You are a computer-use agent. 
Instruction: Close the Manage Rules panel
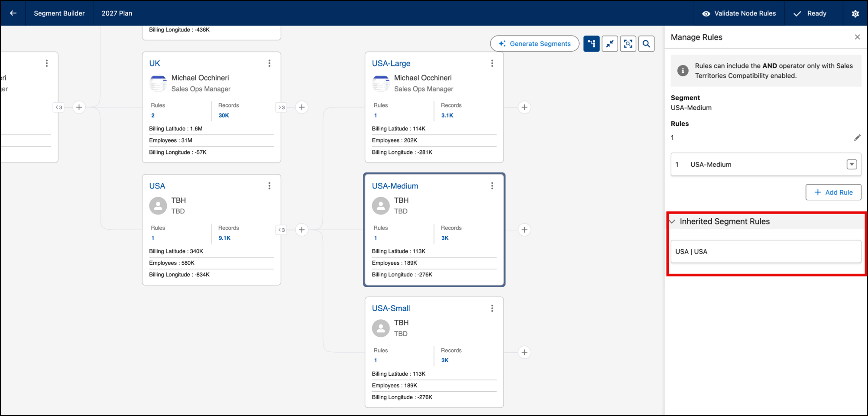857,37
